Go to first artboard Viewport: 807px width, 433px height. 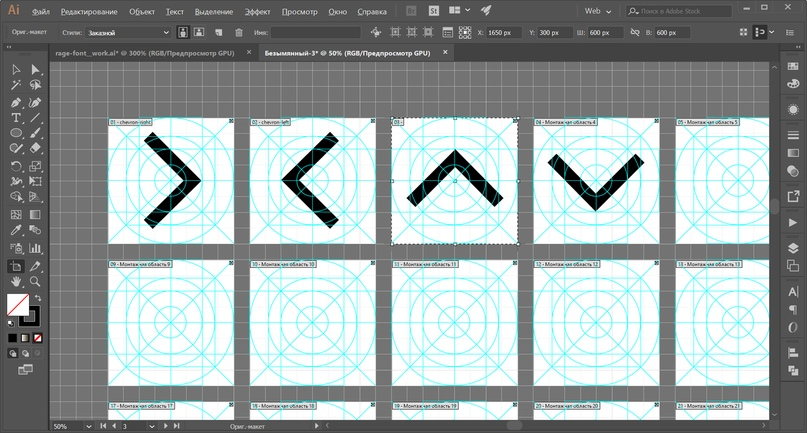pyautogui.click(x=103, y=426)
